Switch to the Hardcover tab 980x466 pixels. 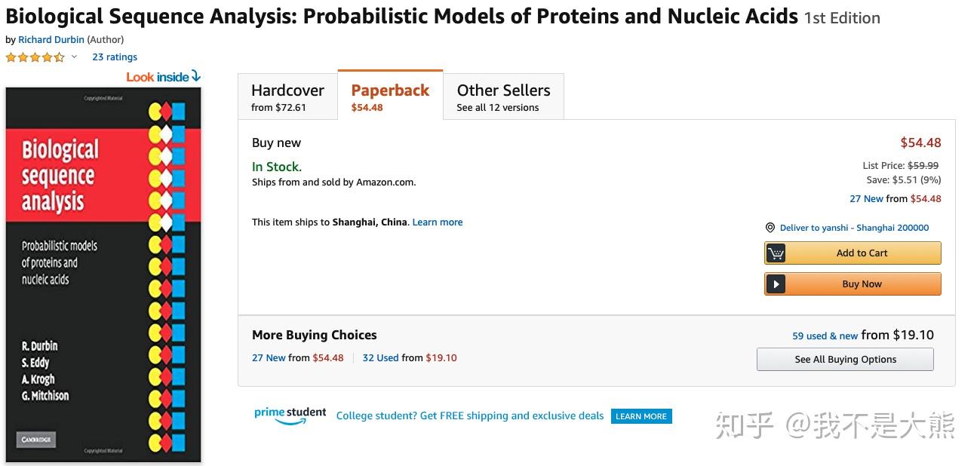tap(287, 97)
